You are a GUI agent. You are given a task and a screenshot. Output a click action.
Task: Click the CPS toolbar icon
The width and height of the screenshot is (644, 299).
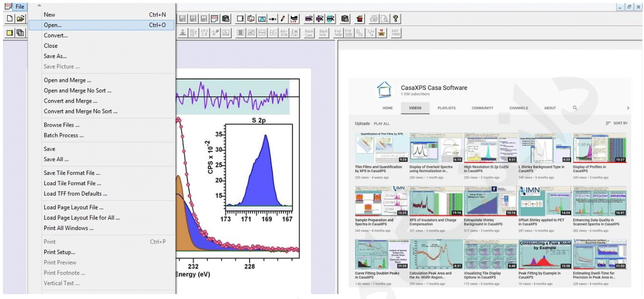(205, 33)
